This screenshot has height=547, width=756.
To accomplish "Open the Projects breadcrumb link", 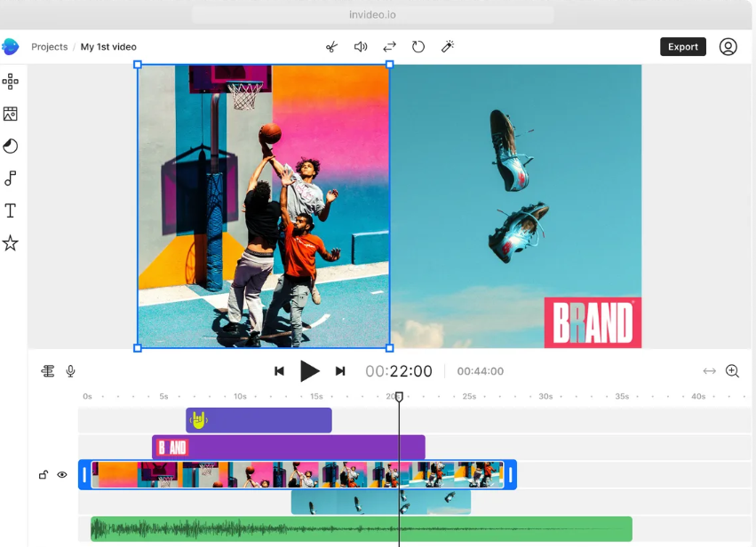I will click(x=49, y=47).
